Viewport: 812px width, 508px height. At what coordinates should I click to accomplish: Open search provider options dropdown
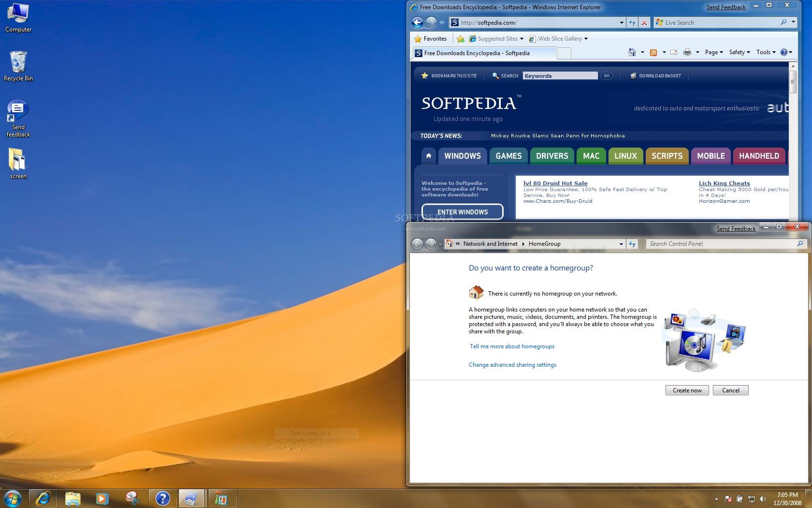pyautogui.click(x=793, y=22)
